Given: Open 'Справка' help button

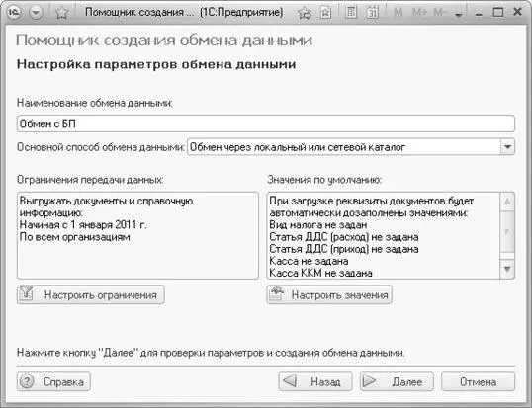Looking at the screenshot, I should [x=53, y=382].
